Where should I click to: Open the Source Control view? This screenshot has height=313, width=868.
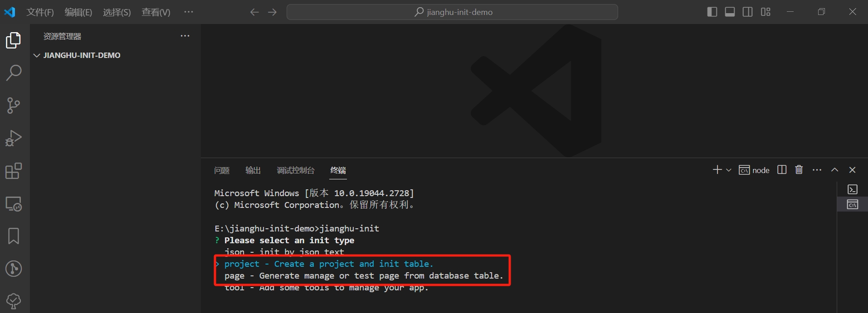(x=14, y=106)
